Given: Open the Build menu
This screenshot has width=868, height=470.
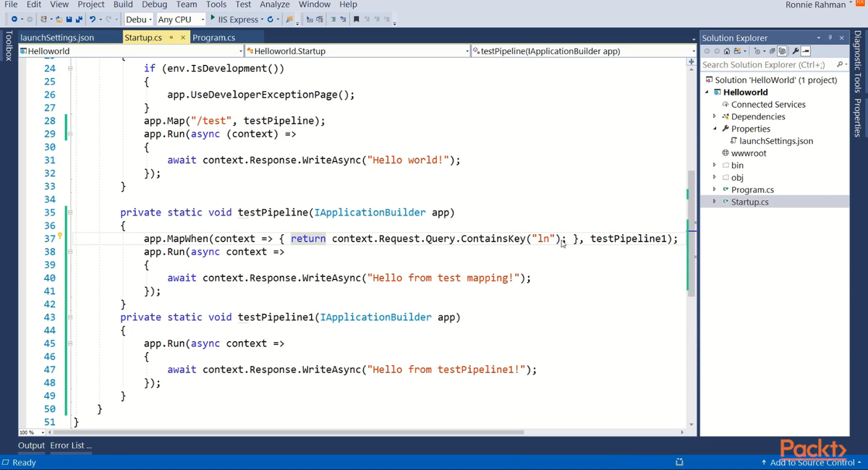Looking at the screenshot, I should [123, 4].
